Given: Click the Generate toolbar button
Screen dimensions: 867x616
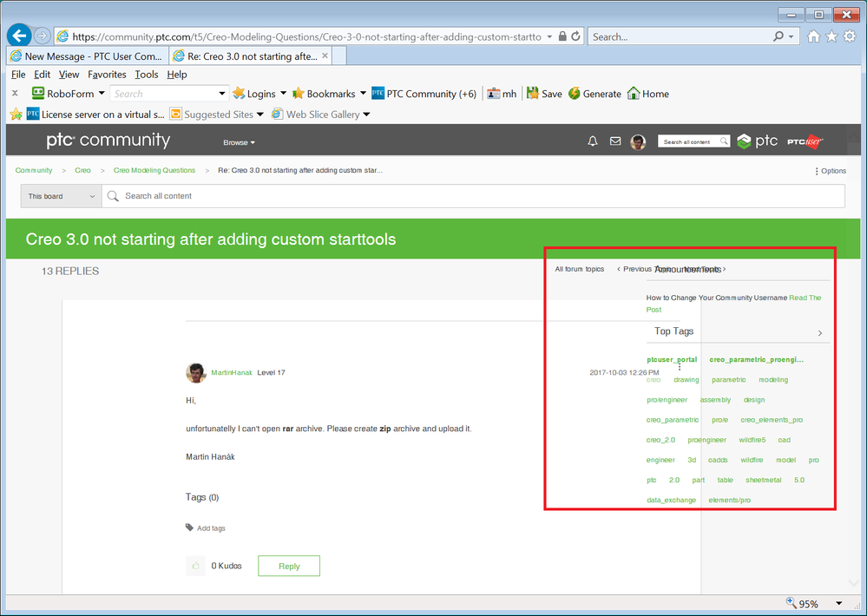Looking at the screenshot, I should (594, 94).
